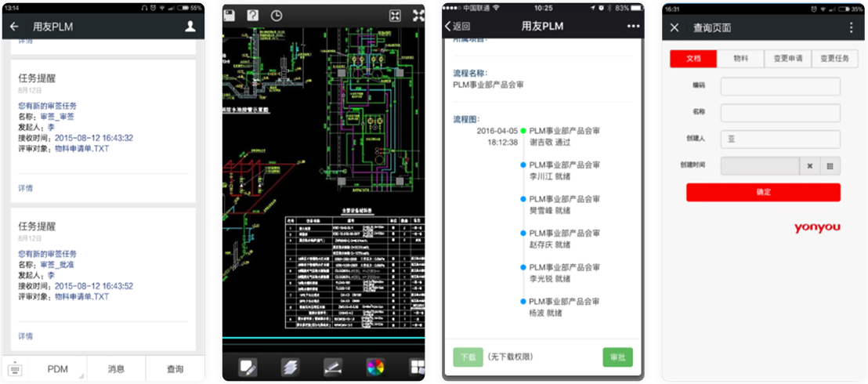This screenshot has width=868, height=384.
Task: Tap the profile icon in 用友PLM header
Action: (x=190, y=27)
